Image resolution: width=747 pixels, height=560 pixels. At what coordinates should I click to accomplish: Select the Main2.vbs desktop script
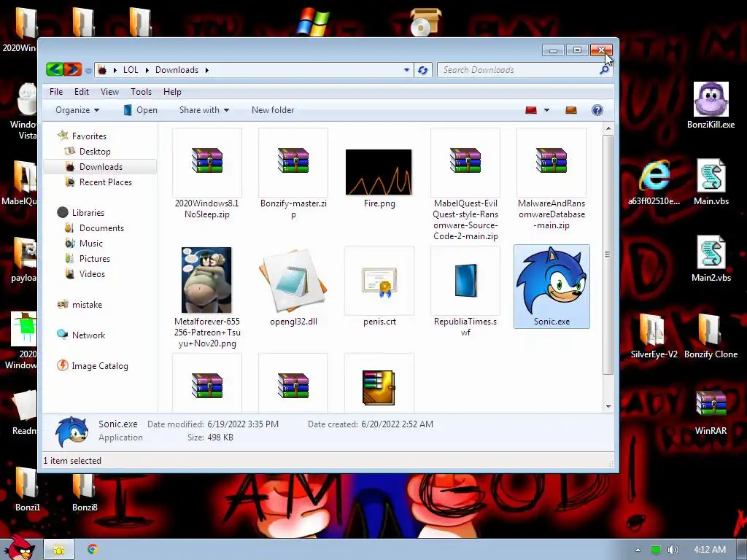[x=711, y=259]
